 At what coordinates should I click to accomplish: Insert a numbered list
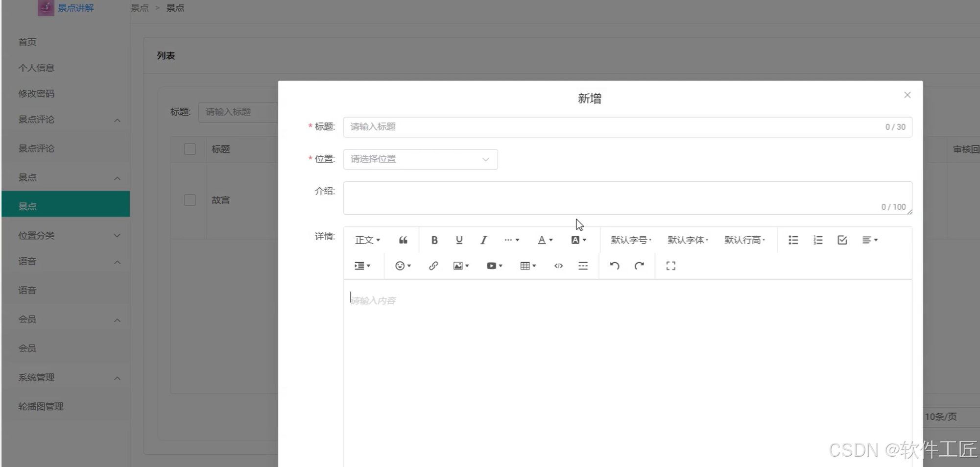point(817,240)
